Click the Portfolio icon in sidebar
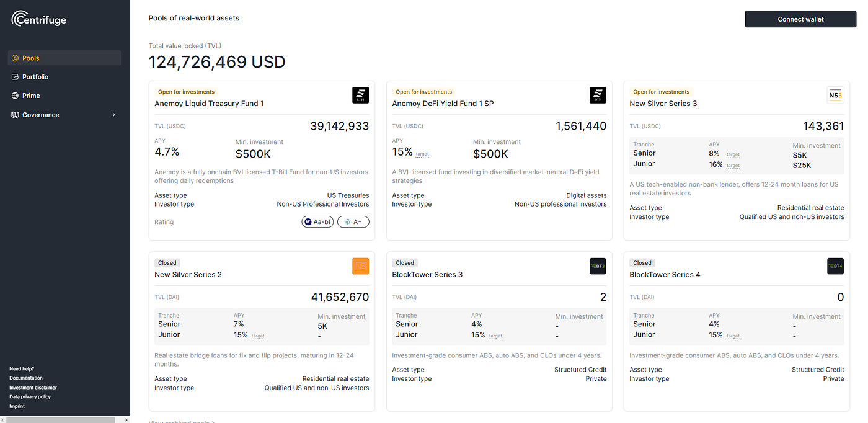Viewport: 868px width, 423px height. tap(15, 77)
